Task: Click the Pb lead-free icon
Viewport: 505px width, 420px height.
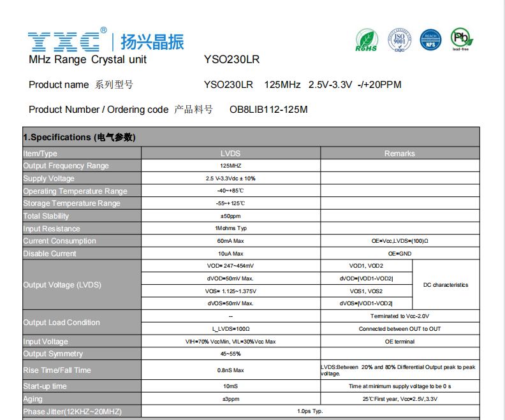Action: tap(461, 38)
